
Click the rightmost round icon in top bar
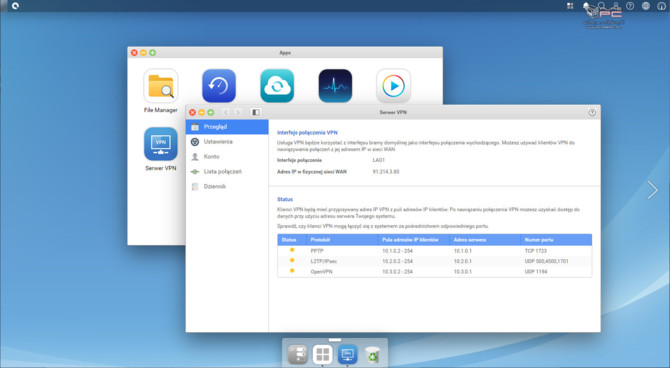(x=661, y=6)
